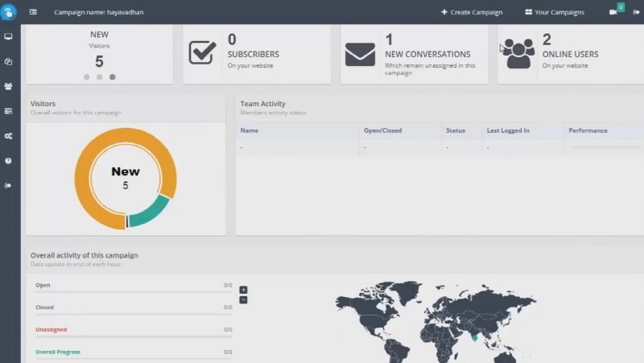Click the Unassigned label in activity list
This screenshot has height=363, width=644.
click(x=51, y=330)
